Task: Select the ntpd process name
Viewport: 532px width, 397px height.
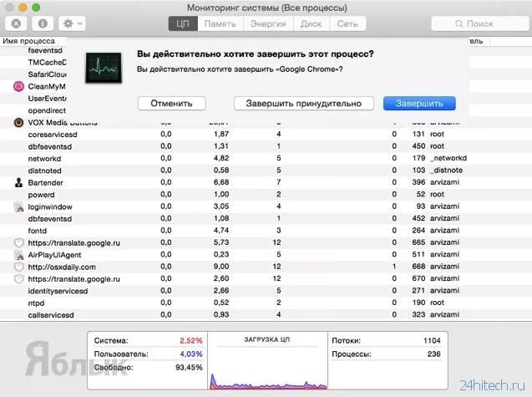Action: tap(36, 303)
